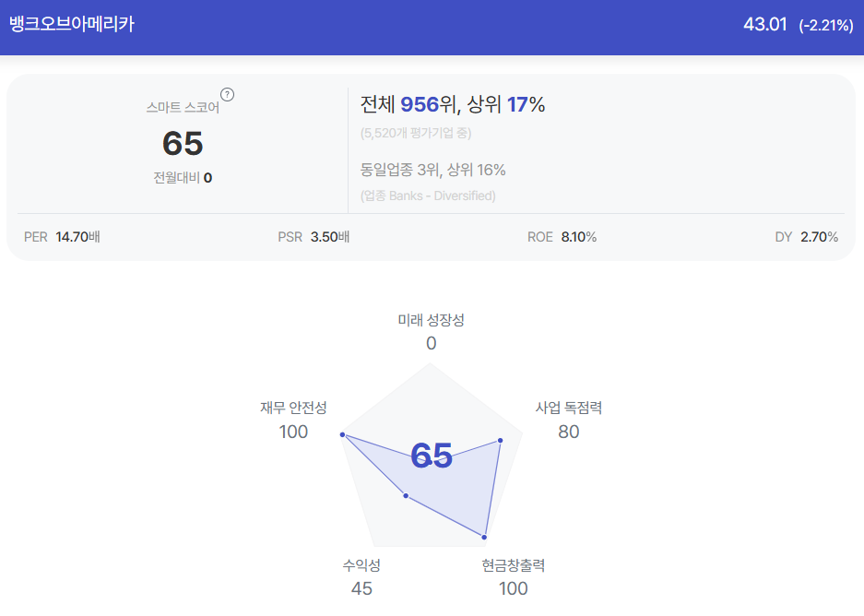Select the -2.21% price change label

(826, 25)
